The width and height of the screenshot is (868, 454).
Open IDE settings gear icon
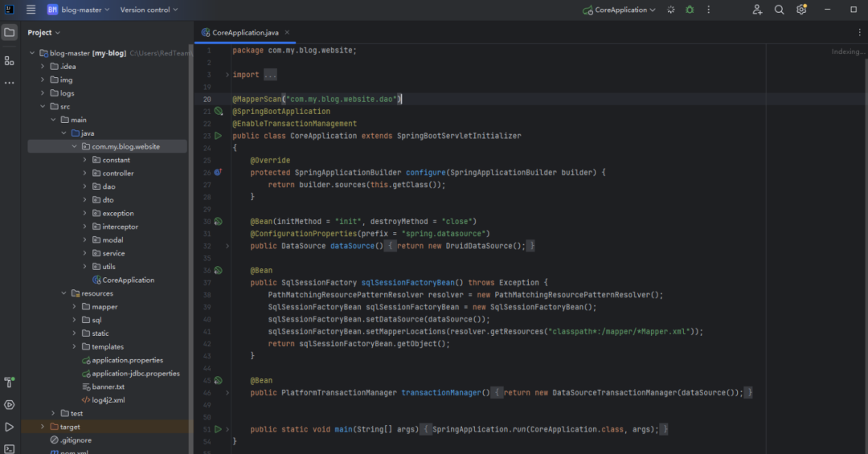pyautogui.click(x=801, y=10)
